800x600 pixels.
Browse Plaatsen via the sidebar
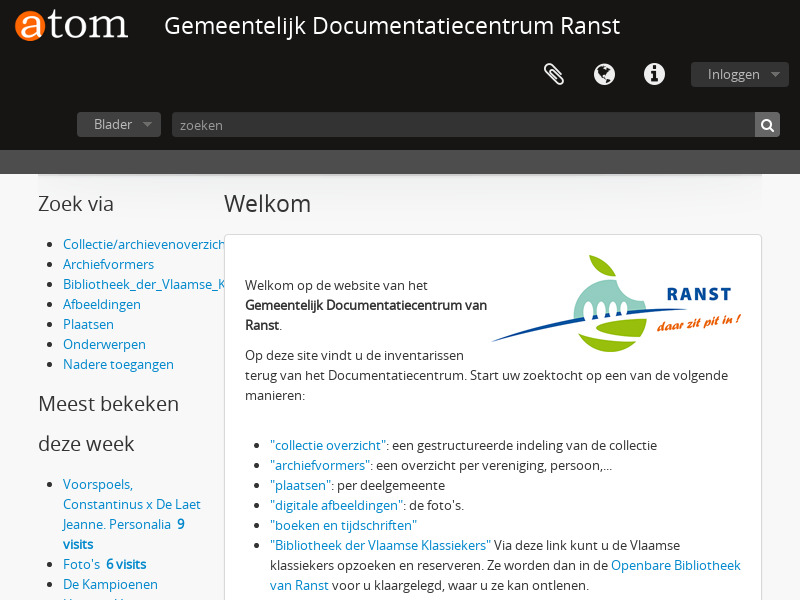pyautogui.click(x=88, y=324)
